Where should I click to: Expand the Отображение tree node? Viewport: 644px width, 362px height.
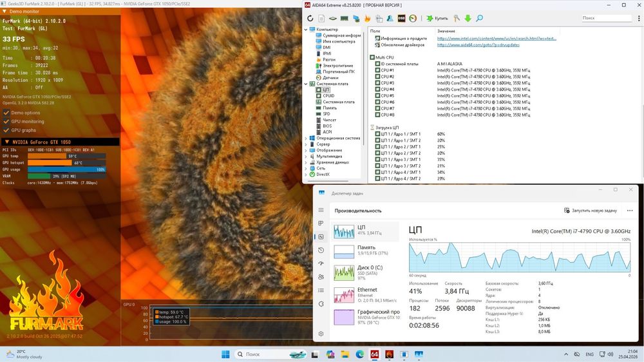pyautogui.click(x=305, y=150)
